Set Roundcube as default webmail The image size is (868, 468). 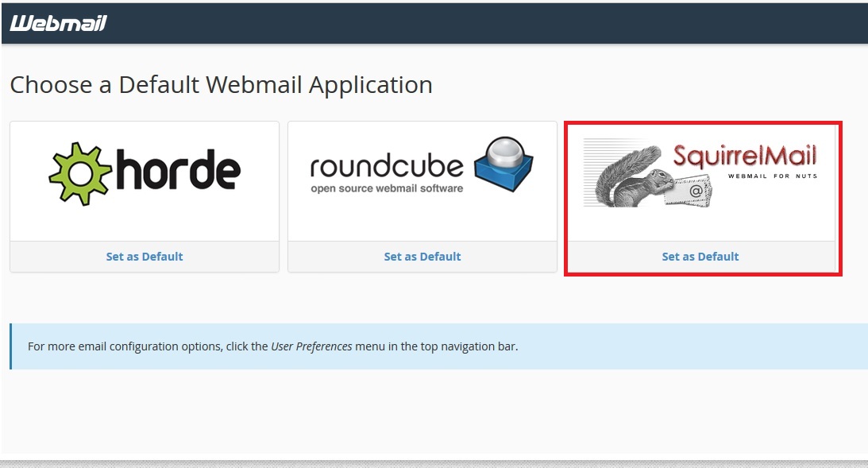422,257
